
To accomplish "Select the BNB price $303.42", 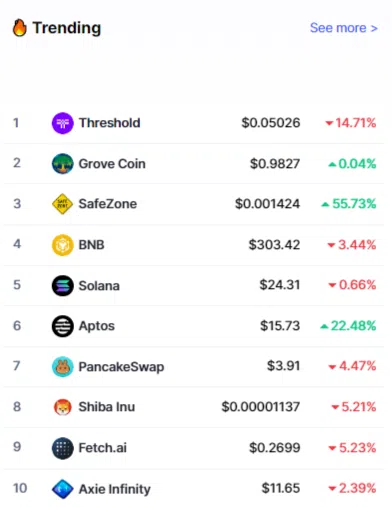I will tap(274, 245).
